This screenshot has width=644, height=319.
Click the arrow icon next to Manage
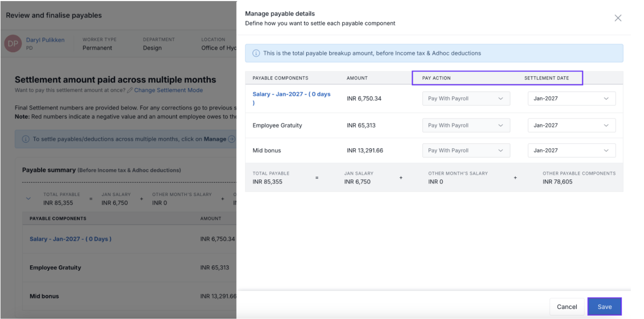(x=231, y=139)
